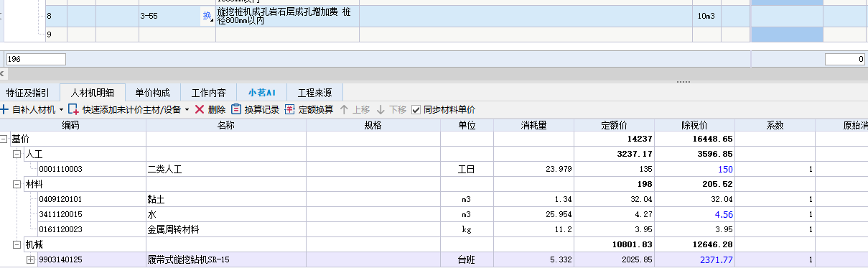The width and height of the screenshot is (868, 276).
Task: Click the 除税价 column header
Action: [x=695, y=124]
